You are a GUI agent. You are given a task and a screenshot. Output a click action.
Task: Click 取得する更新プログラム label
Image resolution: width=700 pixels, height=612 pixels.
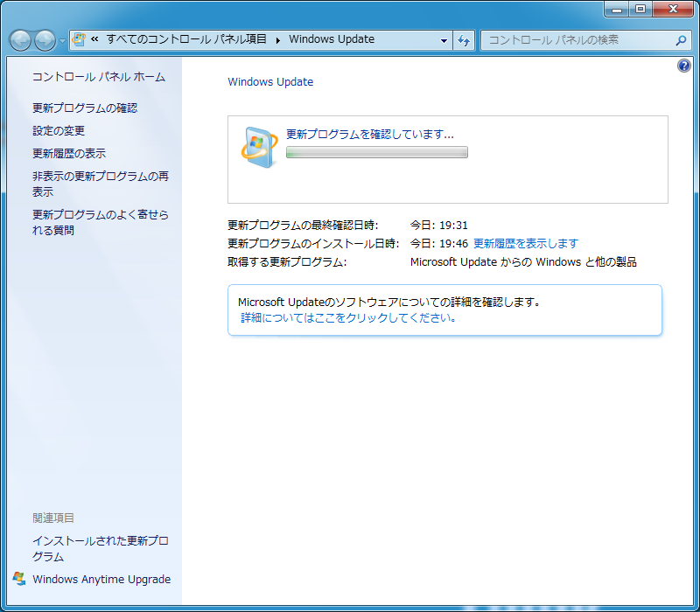(x=287, y=261)
